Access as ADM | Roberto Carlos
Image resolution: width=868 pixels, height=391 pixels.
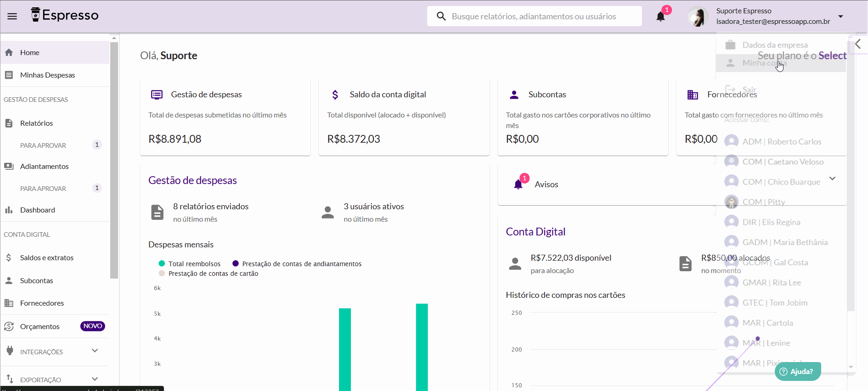(x=781, y=141)
